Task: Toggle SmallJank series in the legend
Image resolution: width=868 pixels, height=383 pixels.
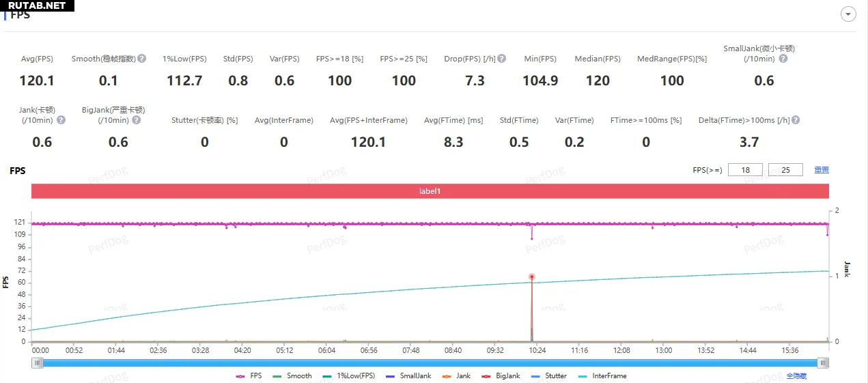Action: pos(408,375)
